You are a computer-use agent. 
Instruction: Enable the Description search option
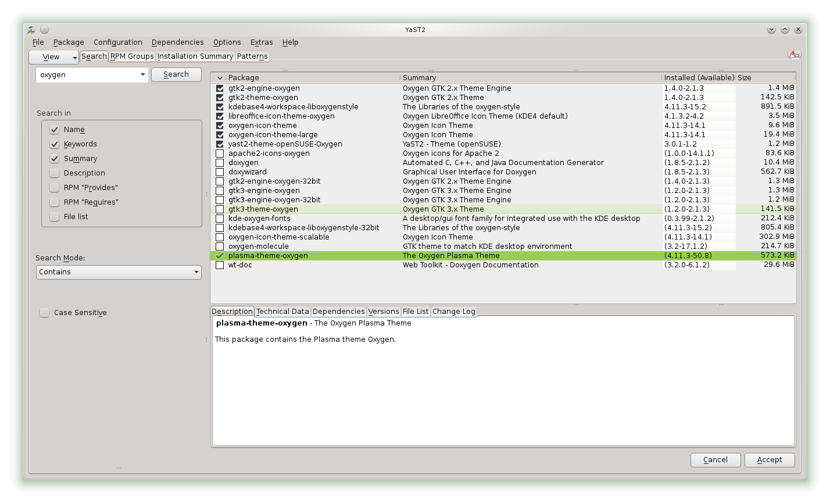click(55, 173)
